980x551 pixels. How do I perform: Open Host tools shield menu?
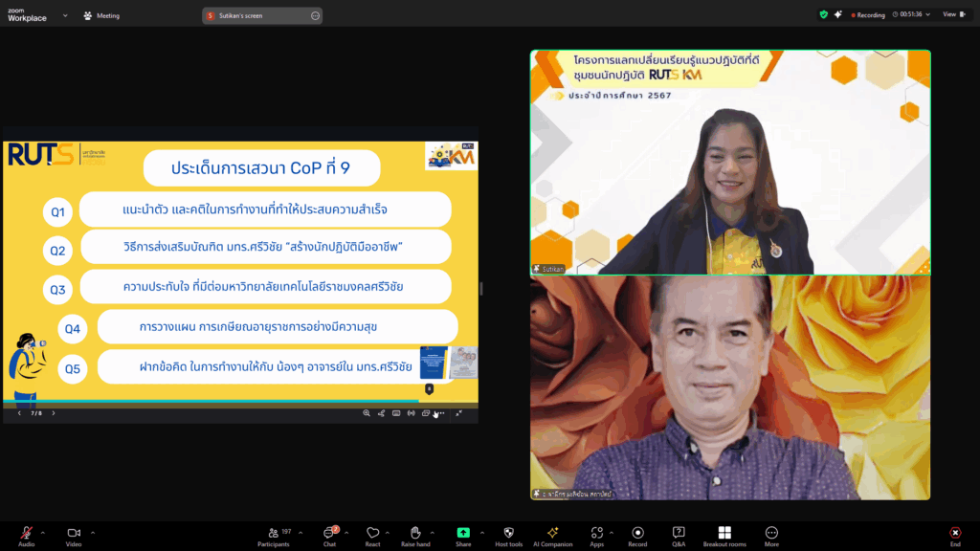coord(509,536)
